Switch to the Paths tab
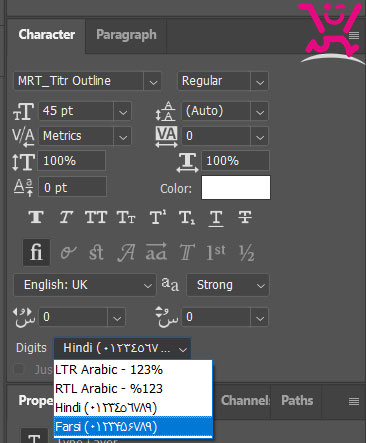Screen dimensions: 366x443 click(x=297, y=401)
